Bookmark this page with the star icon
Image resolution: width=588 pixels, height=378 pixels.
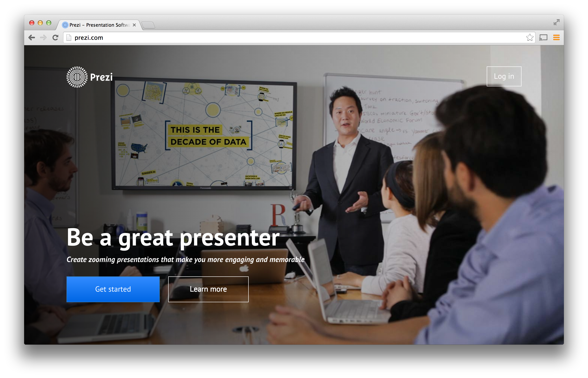(530, 37)
